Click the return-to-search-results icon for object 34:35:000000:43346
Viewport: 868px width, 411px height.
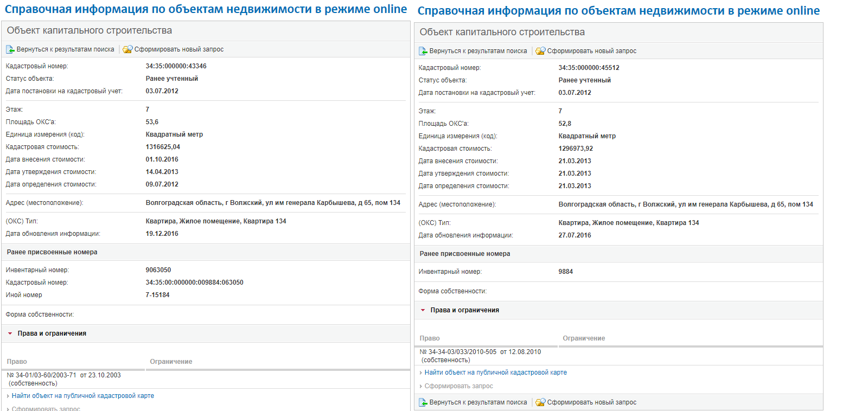[x=10, y=49]
